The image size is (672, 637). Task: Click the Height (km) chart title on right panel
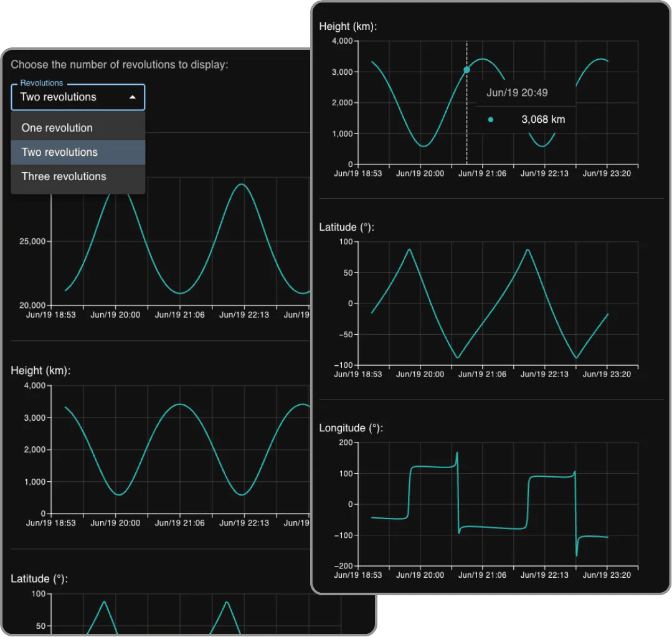point(347,26)
